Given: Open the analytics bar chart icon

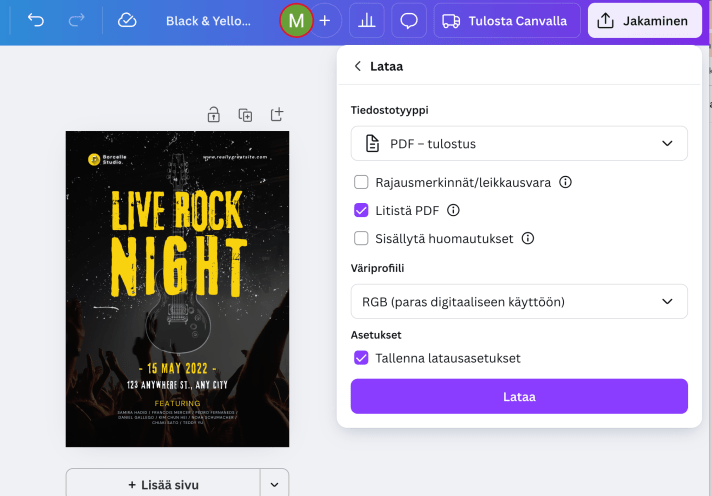Looking at the screenshot, I should point(366,20).
